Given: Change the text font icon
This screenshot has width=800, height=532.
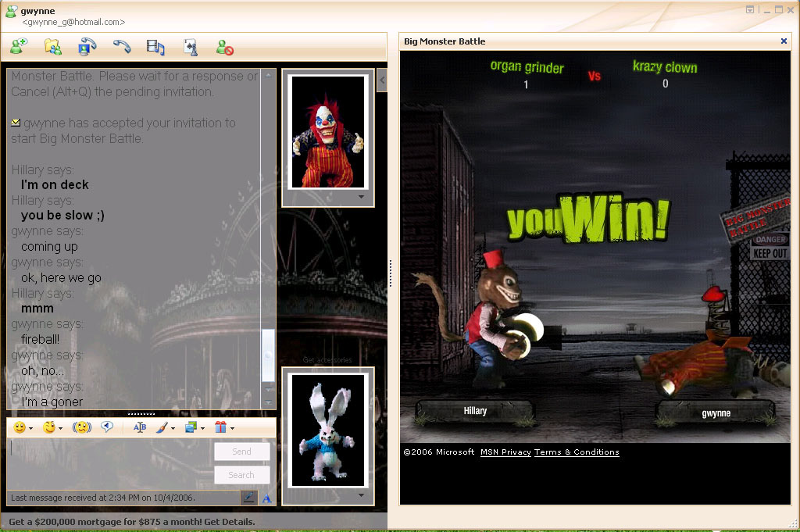Looking at the screenshot, I should 139,427.
